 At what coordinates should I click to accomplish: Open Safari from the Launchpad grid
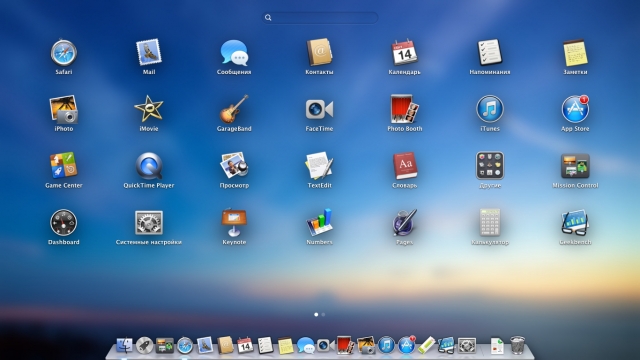coord(63,53)
